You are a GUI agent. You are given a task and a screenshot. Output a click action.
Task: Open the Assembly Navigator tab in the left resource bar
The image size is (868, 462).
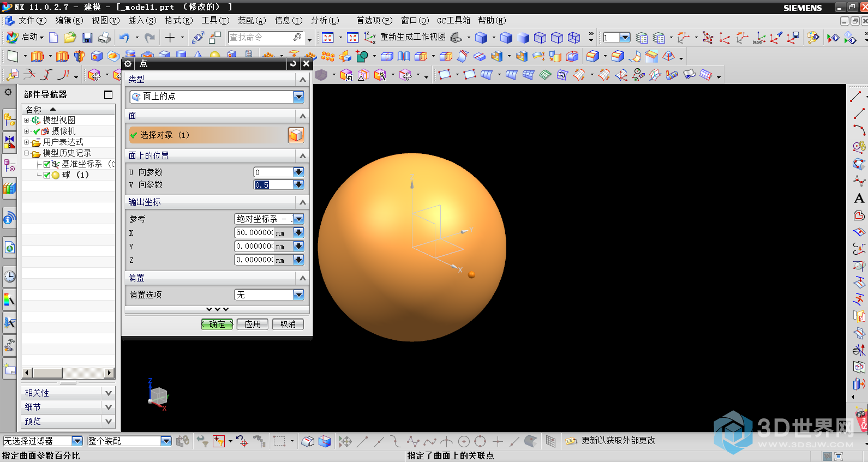(9, 119)
